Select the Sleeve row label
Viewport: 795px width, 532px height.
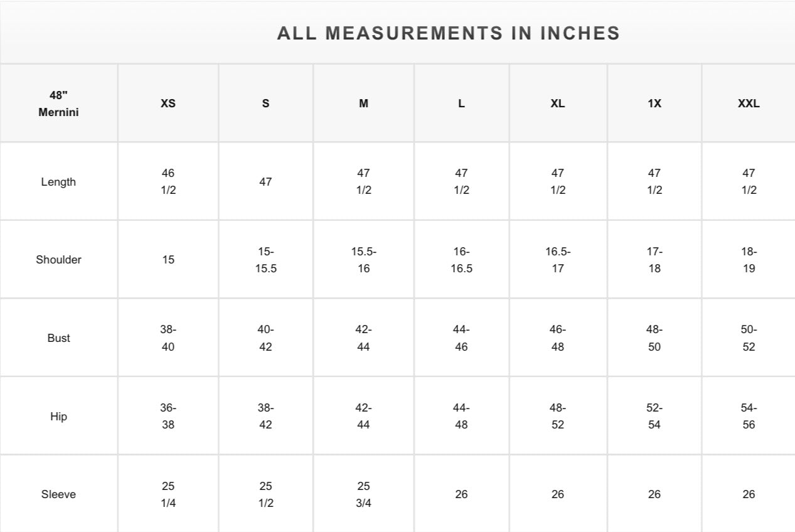[58, 494]
